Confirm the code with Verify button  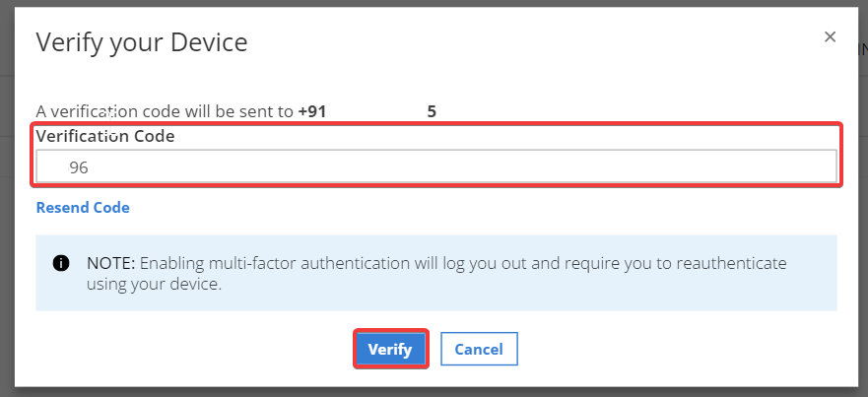click(391, 349)
